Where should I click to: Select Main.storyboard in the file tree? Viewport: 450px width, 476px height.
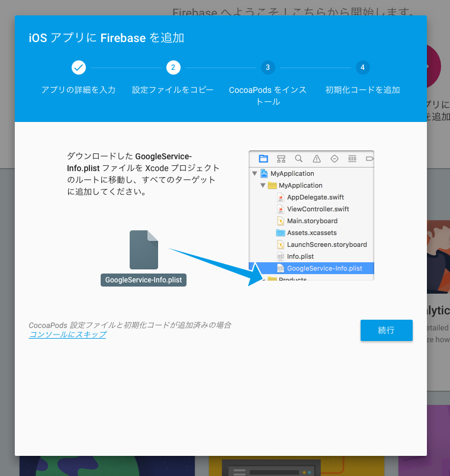point(311,221)
